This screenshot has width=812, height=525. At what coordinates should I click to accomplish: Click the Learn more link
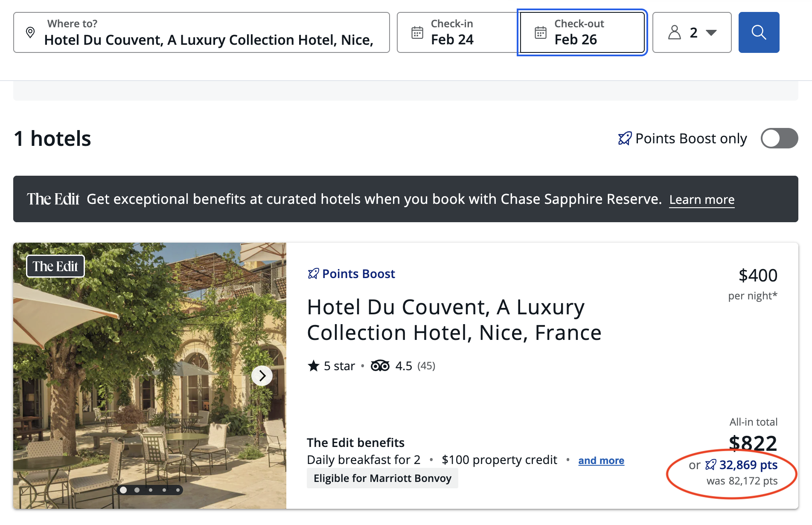pyautogui.click(x=701, y=199)
